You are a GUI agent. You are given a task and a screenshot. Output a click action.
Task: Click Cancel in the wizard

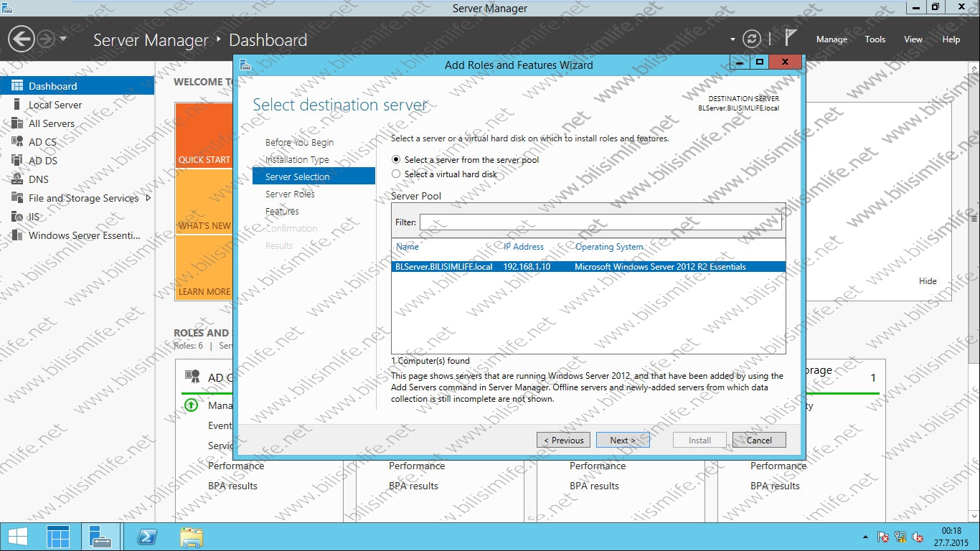tap(759, 441)
